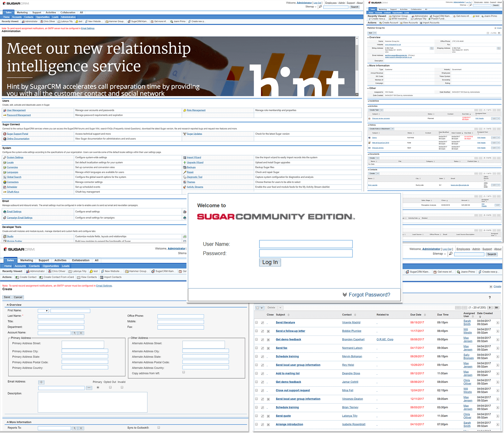
Task: Click the Account Name clear X button
Action: click(x=81, y=333)
